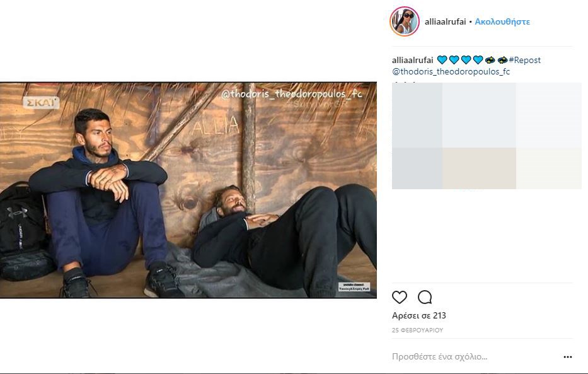Click the youtube channel badge in photo corner
Image resolution: width=588 pixels, height=374 pixels.
pos(355,286)
